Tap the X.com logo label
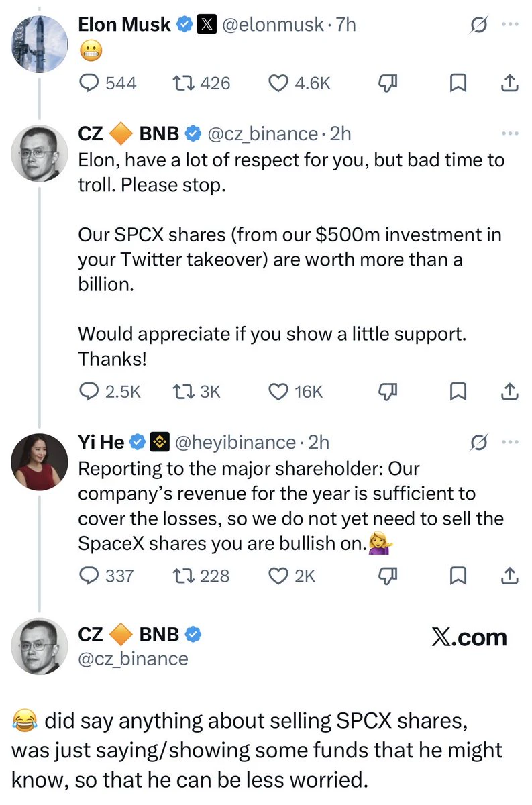 pos(469,637)
